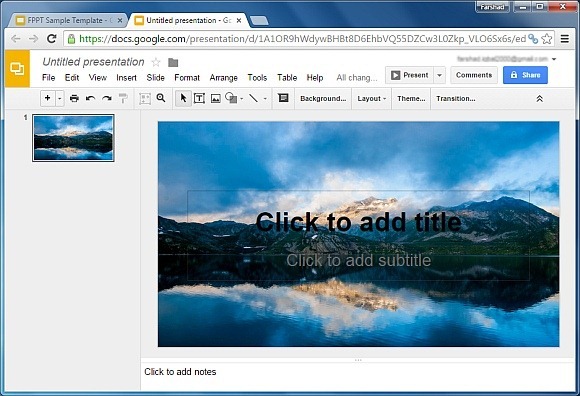Open the Comments button
This screenshot has width=580, height=396.
474,75
